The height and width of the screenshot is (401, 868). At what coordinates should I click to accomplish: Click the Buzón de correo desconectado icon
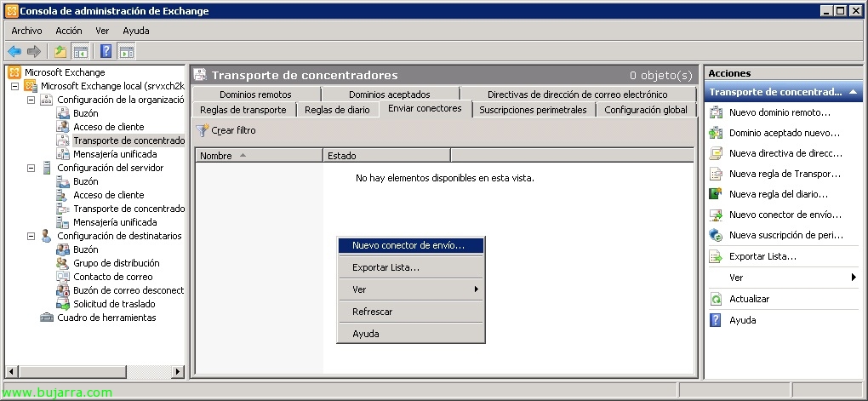pyautogui.click(x=63, y=291)
